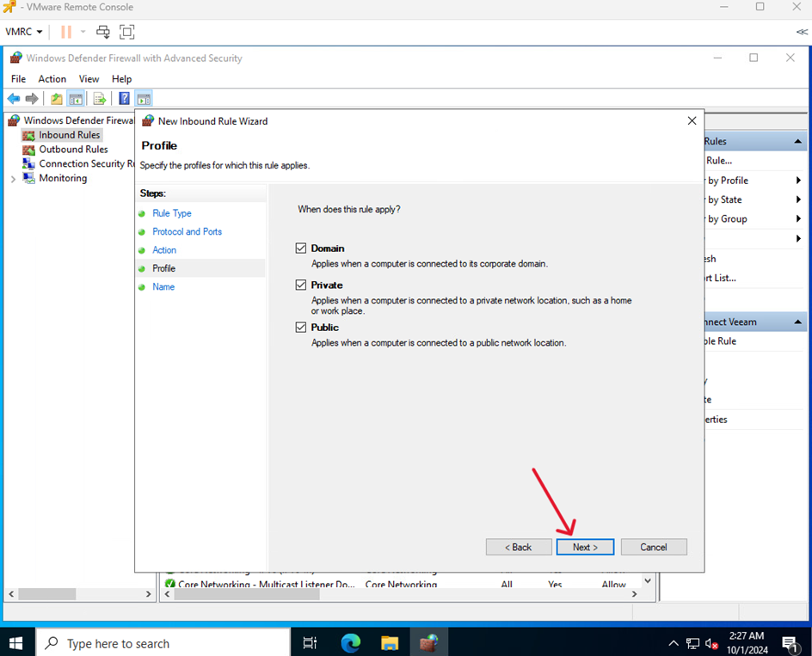
Task: Click the Up One Level folder icon
Action: coord(57,99)
